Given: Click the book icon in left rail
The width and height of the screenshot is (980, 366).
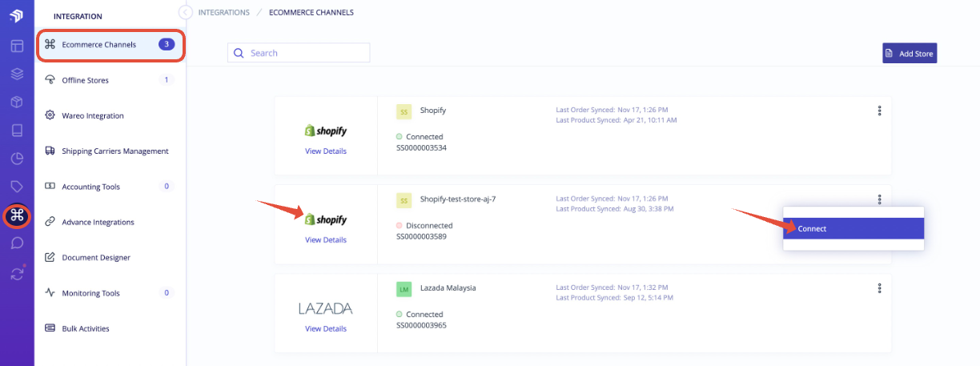Looking at the screenshot, I should 17,131.
